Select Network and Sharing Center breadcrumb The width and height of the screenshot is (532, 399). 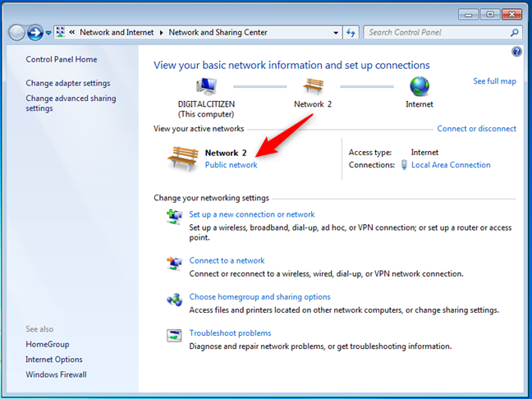218,32
